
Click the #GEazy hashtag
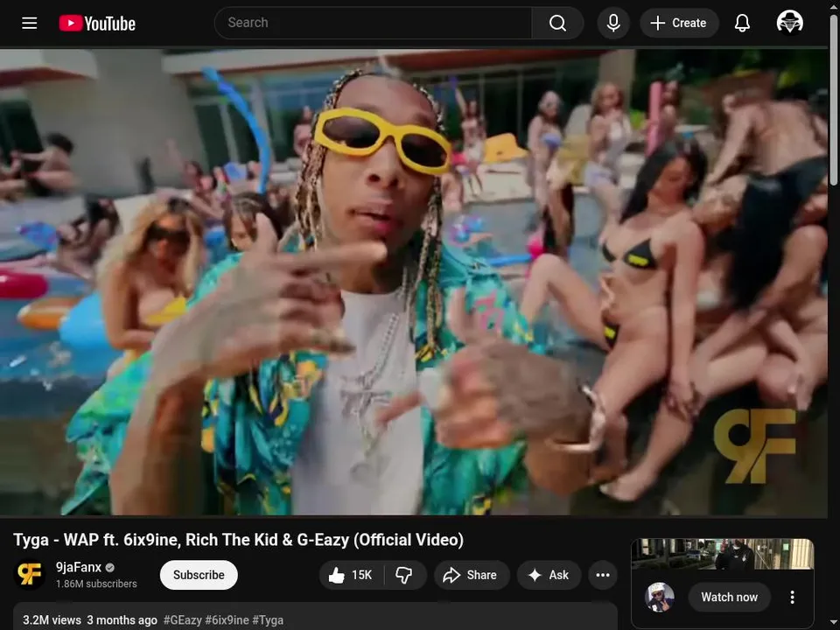(182, 619)
